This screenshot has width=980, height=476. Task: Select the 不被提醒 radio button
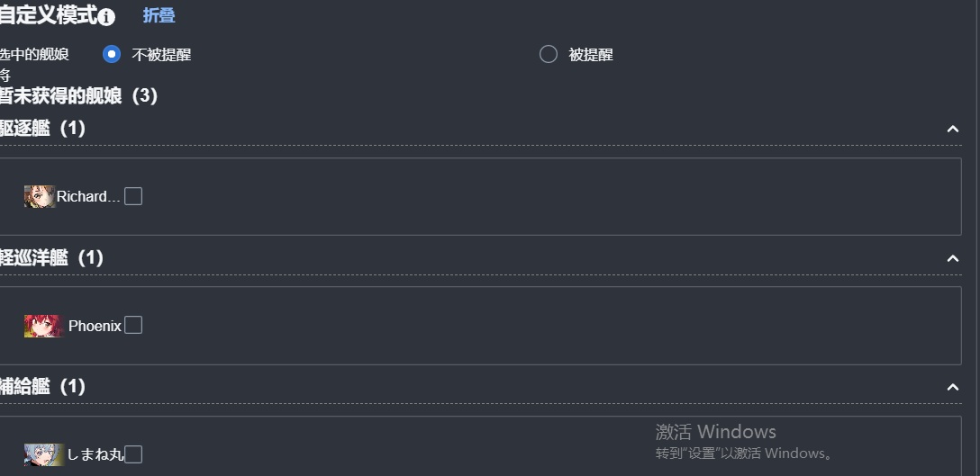point(112,54)
